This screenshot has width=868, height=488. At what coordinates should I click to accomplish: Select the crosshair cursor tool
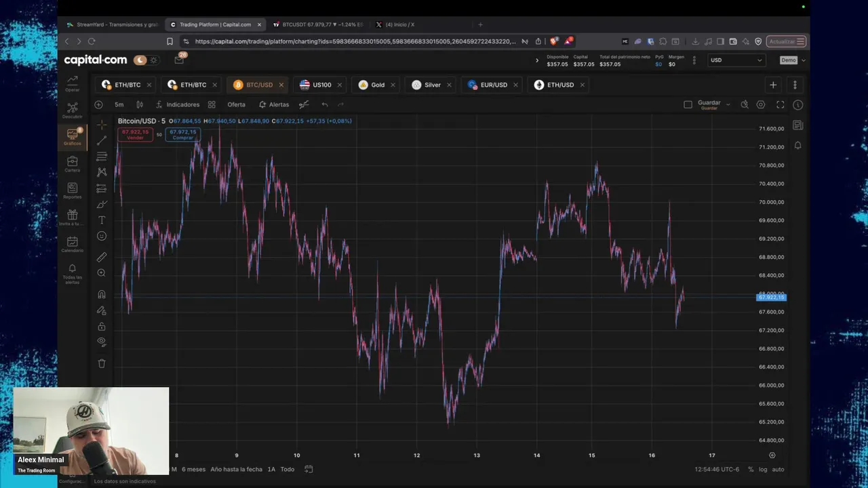[102, 125]
